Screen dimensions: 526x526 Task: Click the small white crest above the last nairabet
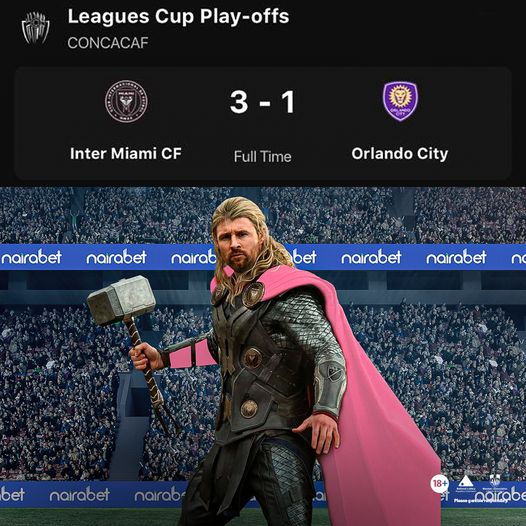point(495,480)
